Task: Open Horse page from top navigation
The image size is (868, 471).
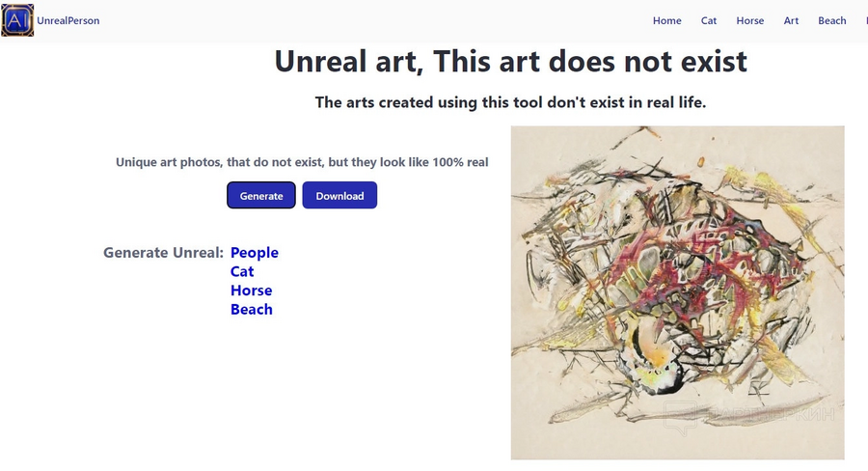Action: click(749, 20)
